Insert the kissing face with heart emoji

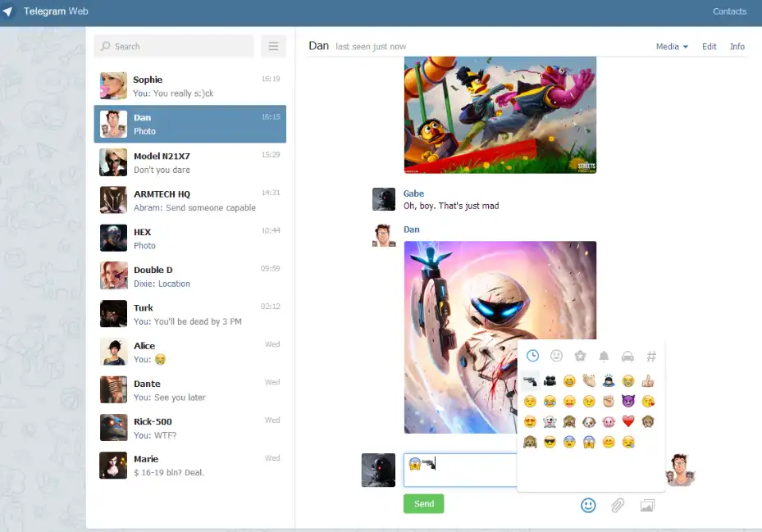click(x=648, y=402)
